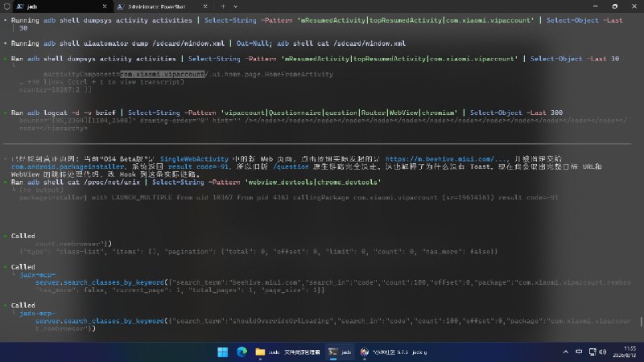Click the PowerShell icon on jadx tab
This screenshot has width=644, height=362.
(19, 6)
